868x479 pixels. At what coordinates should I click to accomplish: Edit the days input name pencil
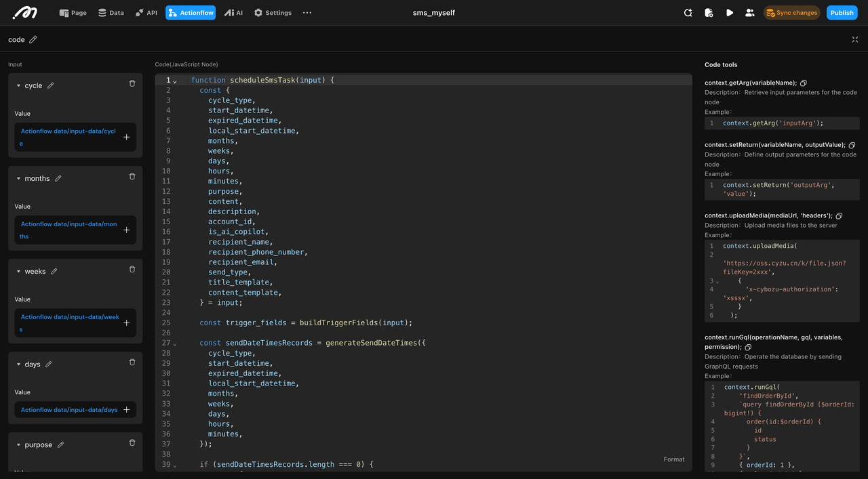(49, 365)
